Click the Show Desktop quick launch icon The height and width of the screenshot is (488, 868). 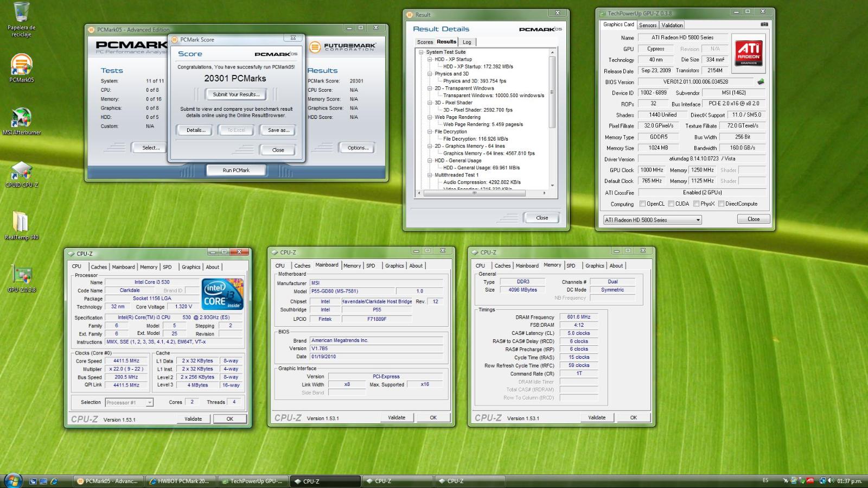pos(33,481)
